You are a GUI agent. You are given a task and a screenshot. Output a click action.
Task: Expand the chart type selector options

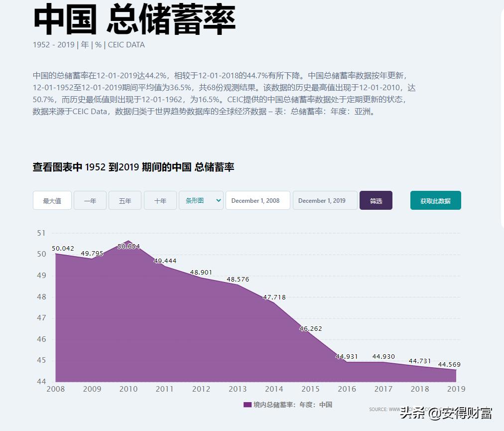click(201, 200)
